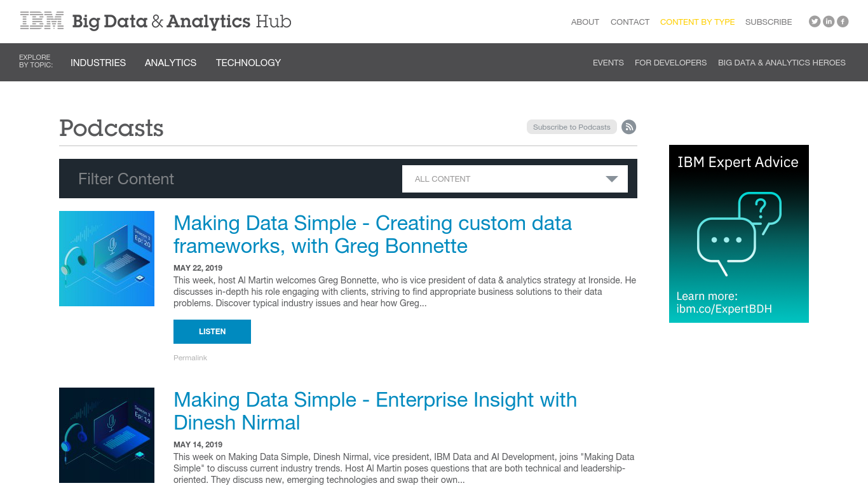Image resolution: width=868 pixels, height=488 pixels.
Task: Click Subscribe to Podcasts button
Action: pyautogui.click(x=571, y=127)
